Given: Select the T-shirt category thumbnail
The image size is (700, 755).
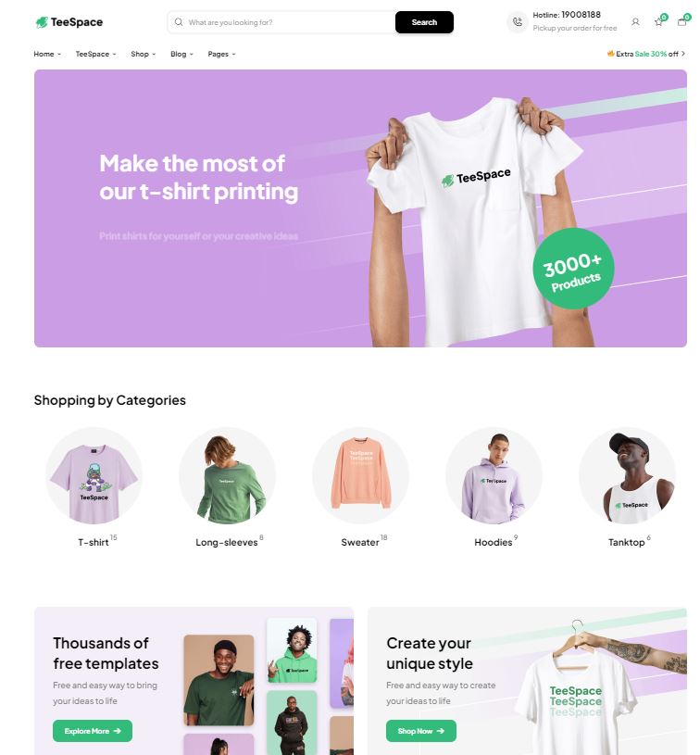Looking at the screenshot, I should 94,476.
